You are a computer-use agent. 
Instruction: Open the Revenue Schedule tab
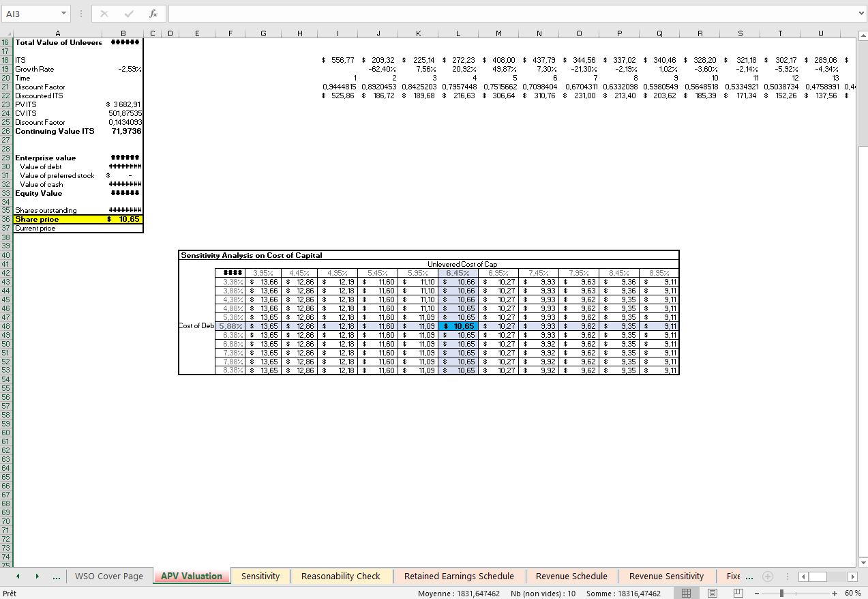click(x=571, y=576)
